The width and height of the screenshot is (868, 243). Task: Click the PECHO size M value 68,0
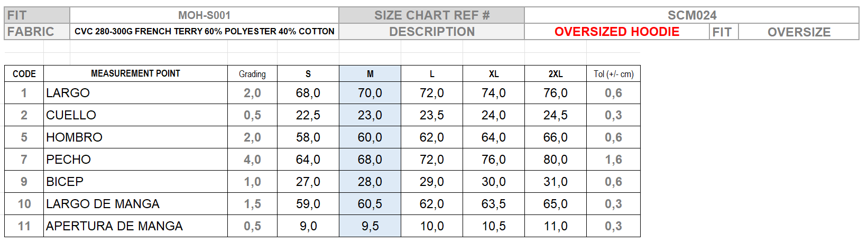370,160
